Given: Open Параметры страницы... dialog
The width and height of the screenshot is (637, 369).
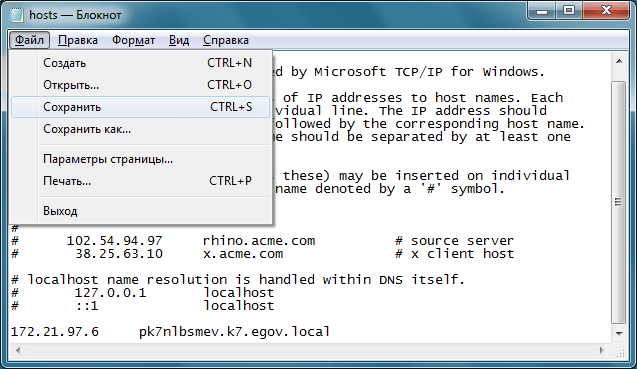Looking at the screenshot, I should tap(140, 159).
